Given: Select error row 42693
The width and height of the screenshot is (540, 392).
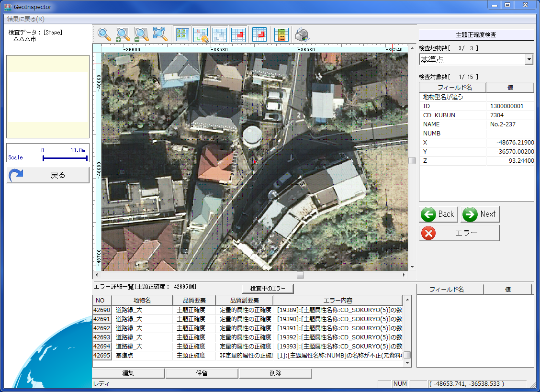Looking at the screenshot, I should pos(247,337).
